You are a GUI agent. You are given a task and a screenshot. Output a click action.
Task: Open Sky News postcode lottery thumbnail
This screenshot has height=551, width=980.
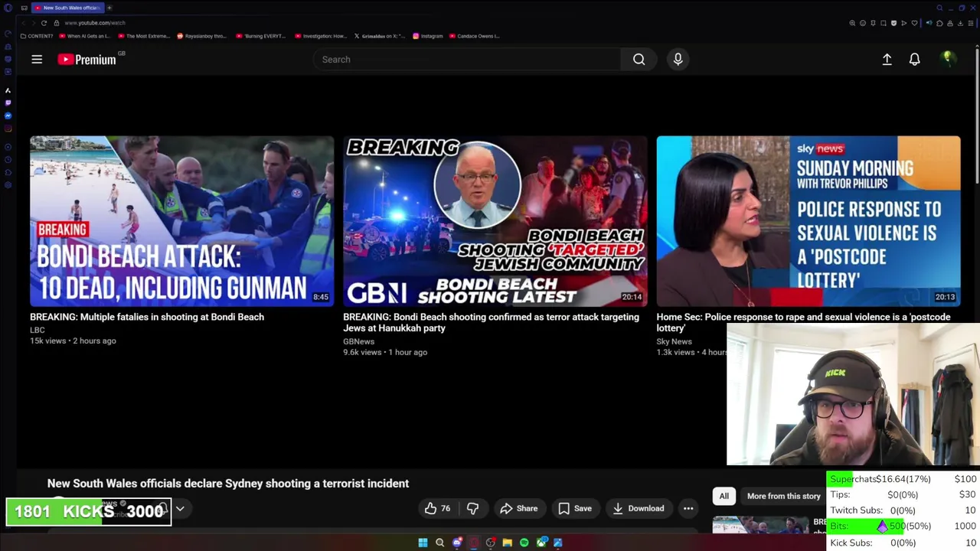(x=808, y=221)
